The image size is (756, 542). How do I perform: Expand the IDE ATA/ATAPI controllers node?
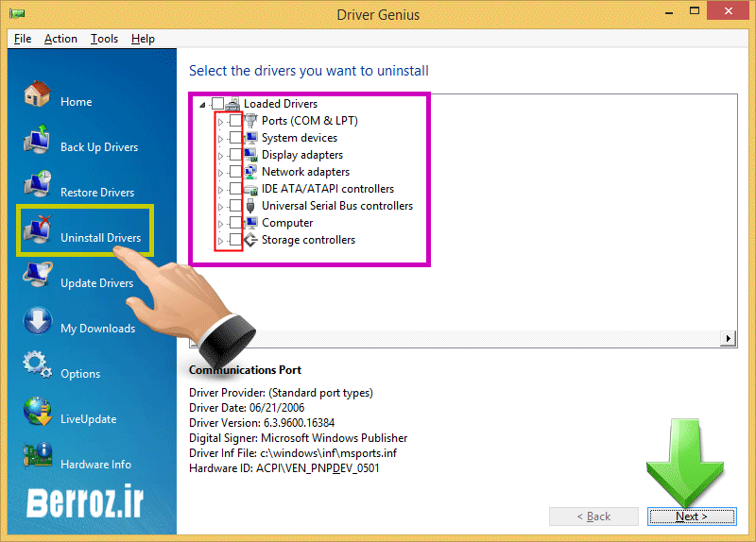click(x=220, y=190)
